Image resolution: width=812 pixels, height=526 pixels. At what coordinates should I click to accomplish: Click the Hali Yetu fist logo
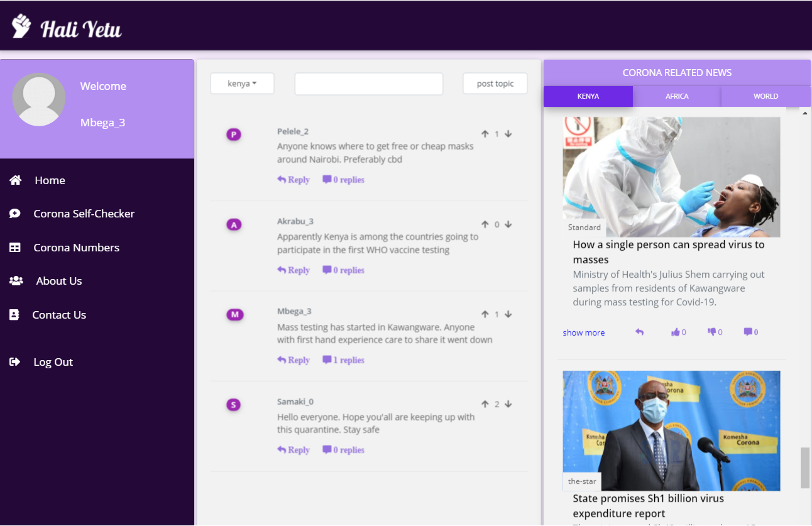[x=21, y=26]
